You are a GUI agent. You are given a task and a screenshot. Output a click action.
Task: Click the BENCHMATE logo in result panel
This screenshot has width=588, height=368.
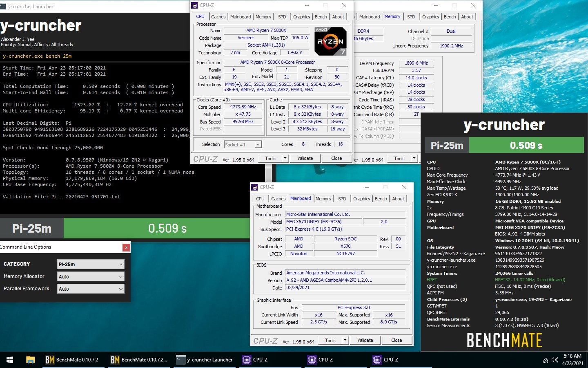pos(504,340)
